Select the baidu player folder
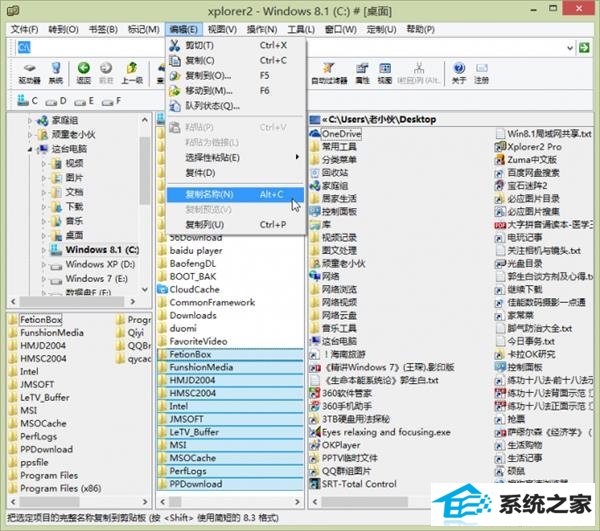Viewport: 600px width, 531px height. point(196,251)
